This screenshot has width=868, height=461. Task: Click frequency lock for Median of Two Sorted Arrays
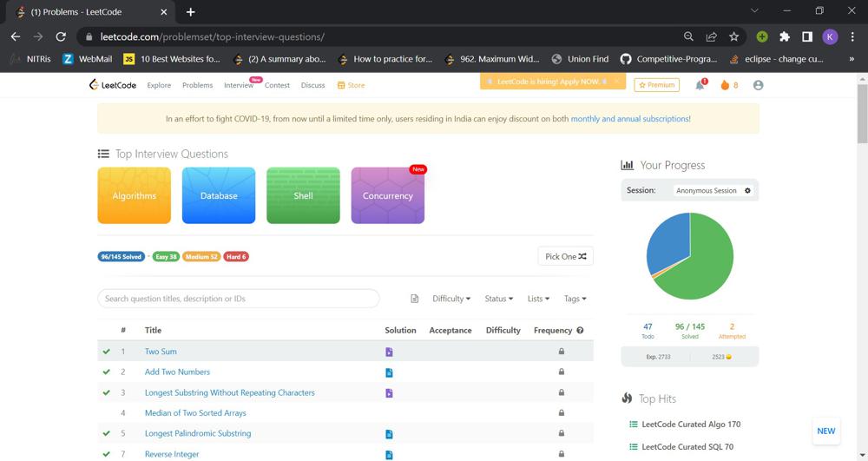(562, 412)
